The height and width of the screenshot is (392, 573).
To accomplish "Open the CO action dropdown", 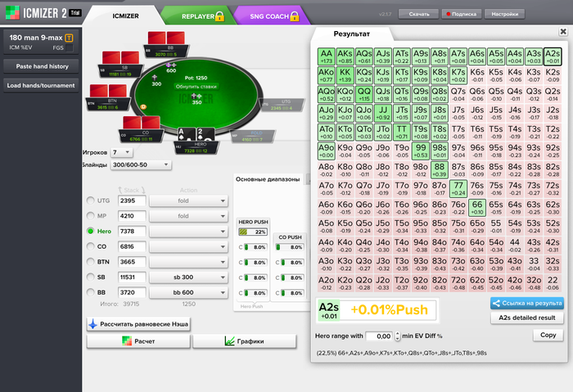I will click(x=188, y=246).
